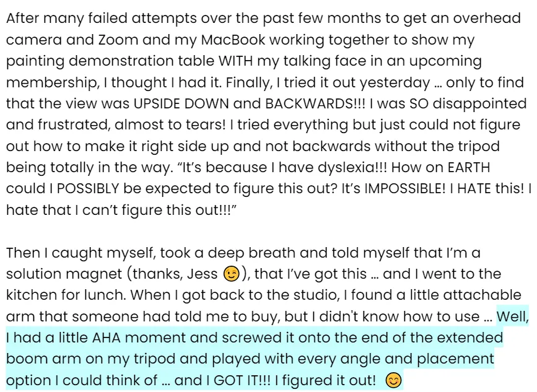The width and height of the screenshot is (537, 392).
Task: Click the highlighted phrase "GOT IT!!!"
Action: (242, 380)
